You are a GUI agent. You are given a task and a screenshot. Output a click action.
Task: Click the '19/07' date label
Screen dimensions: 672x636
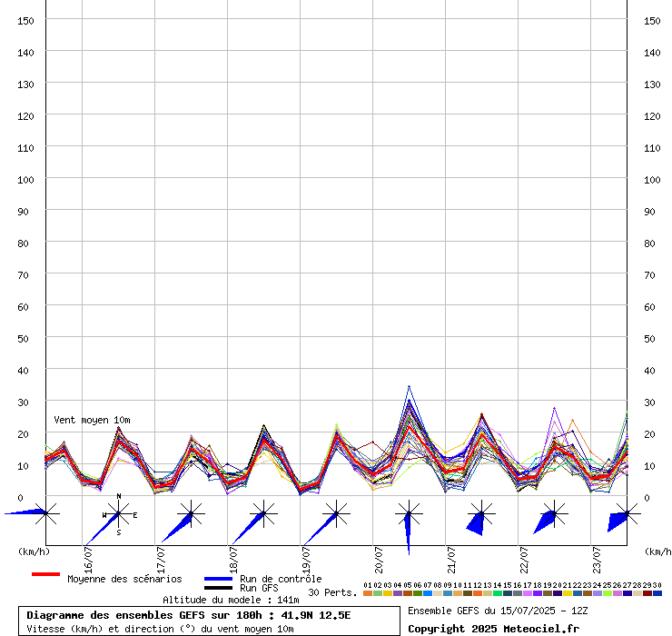coord(306,560)
